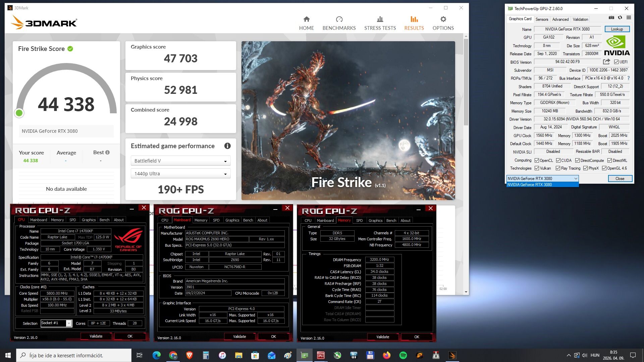Click the GPU-Z screenshot camera icon
Image resolution: width=644 pixels, height=362 pixels.
pyautogui.click(x=611, y=17)
